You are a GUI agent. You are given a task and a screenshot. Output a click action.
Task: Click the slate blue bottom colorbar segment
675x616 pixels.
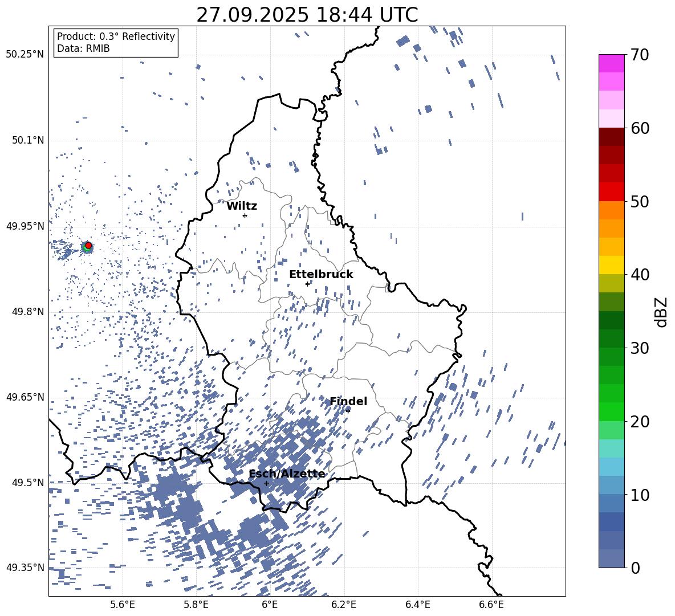[x=611, y=558]
